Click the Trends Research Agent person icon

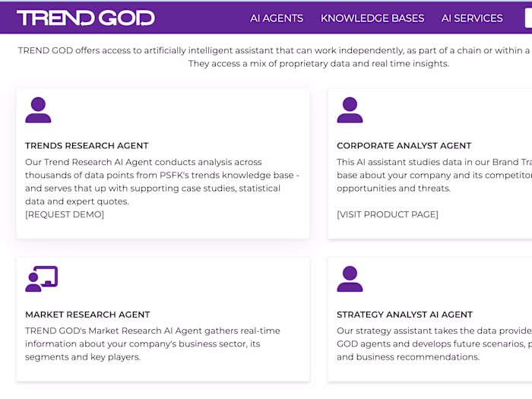point(38,110)
